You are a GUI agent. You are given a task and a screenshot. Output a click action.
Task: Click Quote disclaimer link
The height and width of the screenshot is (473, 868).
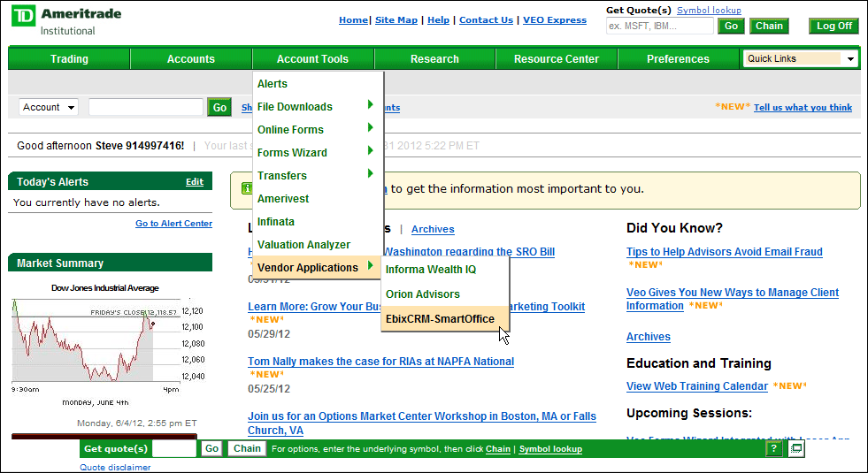tap(115, 468)
